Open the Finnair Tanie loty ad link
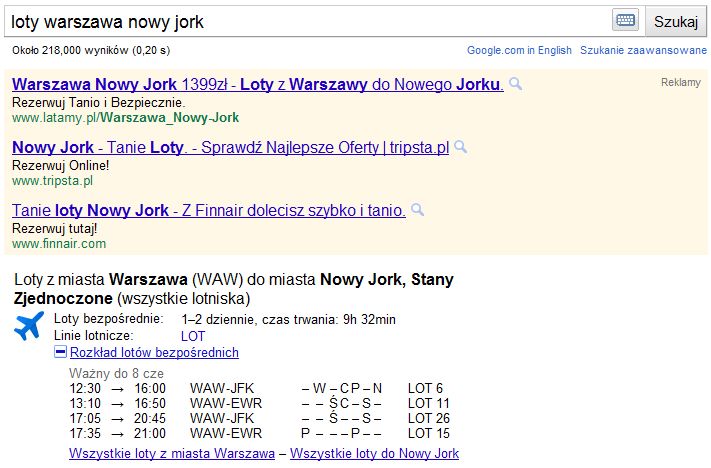 pos(208,210)
